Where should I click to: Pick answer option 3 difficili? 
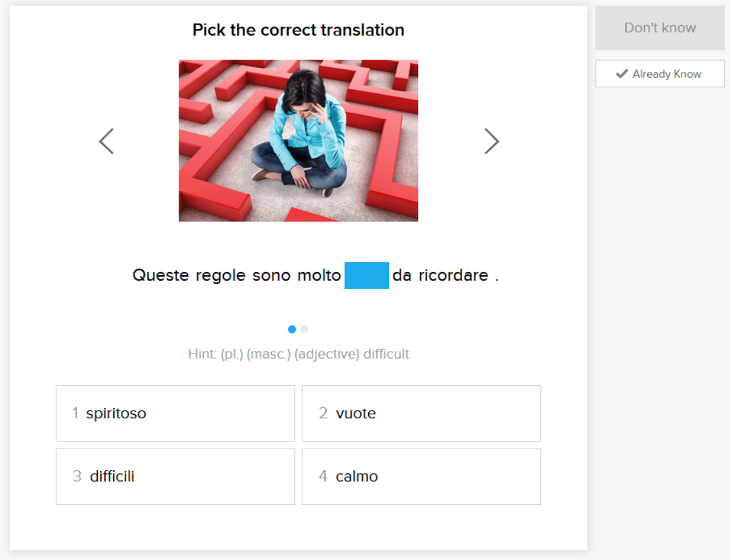pyautogui.click(x=175, y=476)
